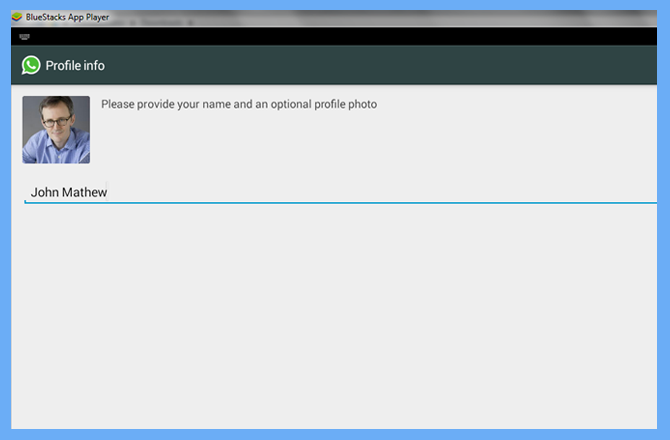The image size is (670, 440).
Task: Click the Profile info header title
Action: (x=75, y=65)
